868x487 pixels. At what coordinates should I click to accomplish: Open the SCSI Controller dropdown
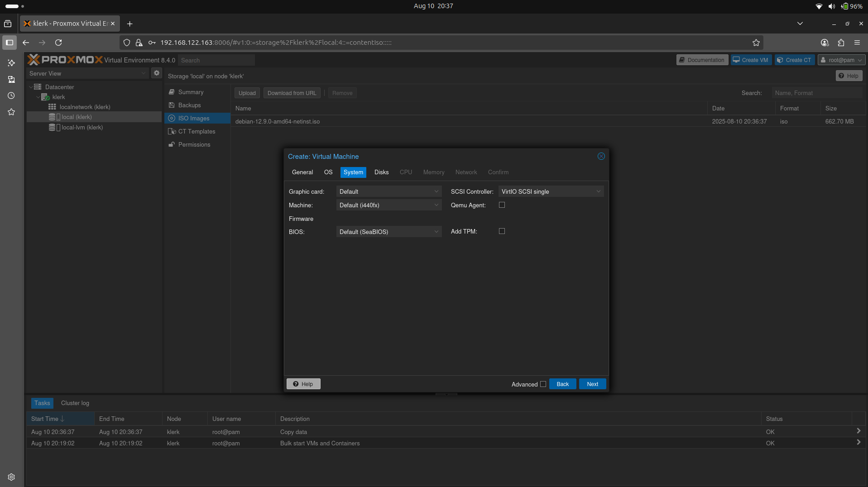[x=551, y=191]
